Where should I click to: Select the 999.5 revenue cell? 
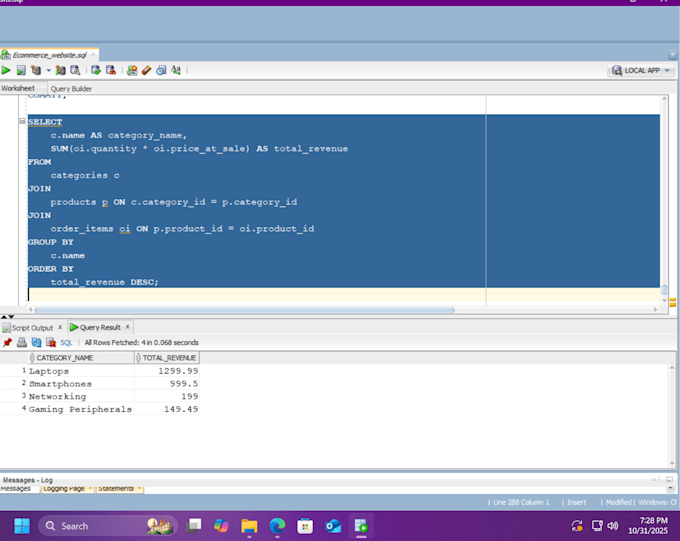tap(167, 384)
